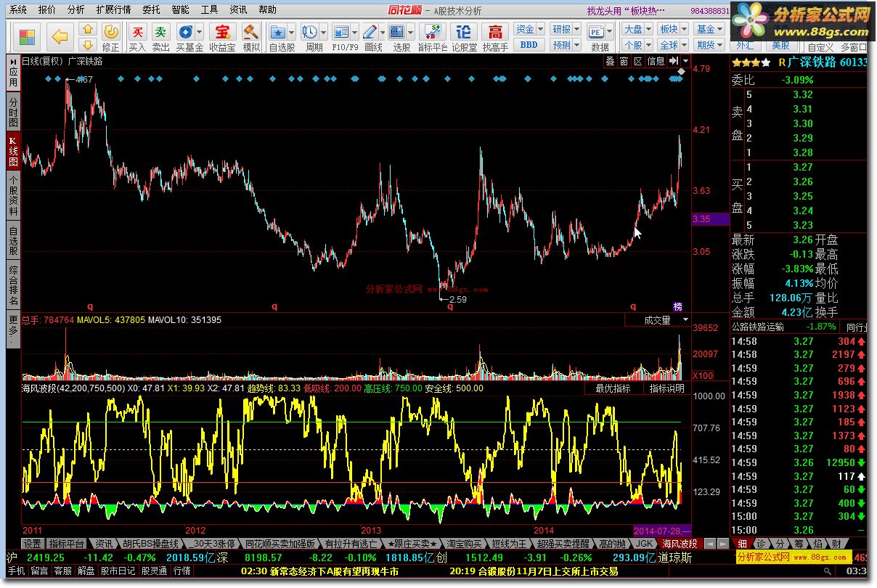The width and height of the screenshot is (877, 588).
Task: Click the 公路铁路运输 sector label
Action: (x=758, y=327)
